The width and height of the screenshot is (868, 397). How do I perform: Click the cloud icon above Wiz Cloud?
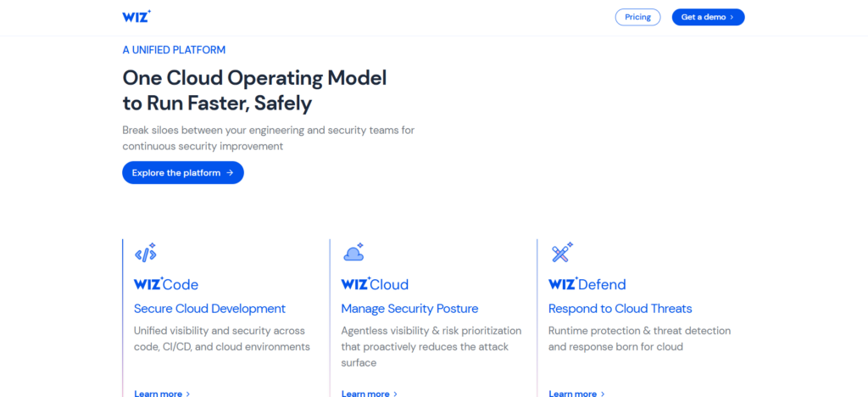click(x=353, y=253)
